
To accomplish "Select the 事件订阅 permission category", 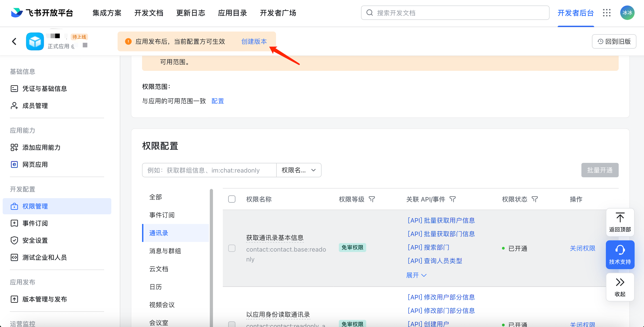I will [176, 215].
